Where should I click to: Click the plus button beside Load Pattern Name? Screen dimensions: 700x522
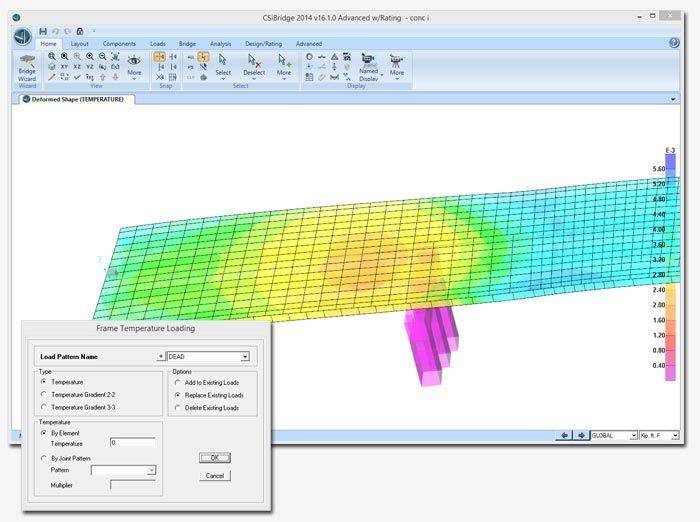point(161,356)
